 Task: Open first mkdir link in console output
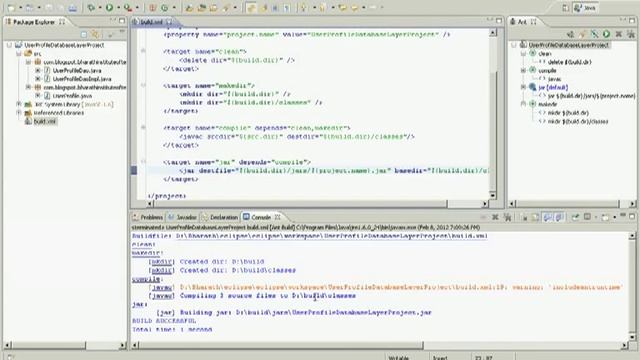161,262
